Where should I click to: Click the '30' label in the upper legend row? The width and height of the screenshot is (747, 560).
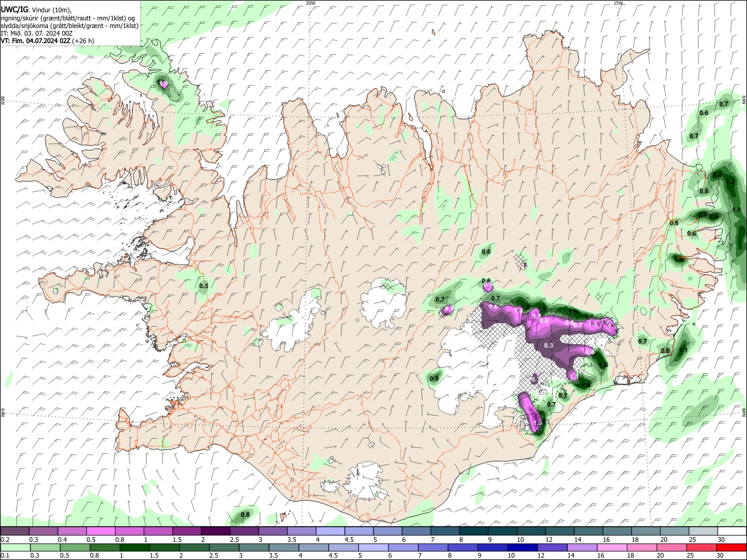pos(721,540)
